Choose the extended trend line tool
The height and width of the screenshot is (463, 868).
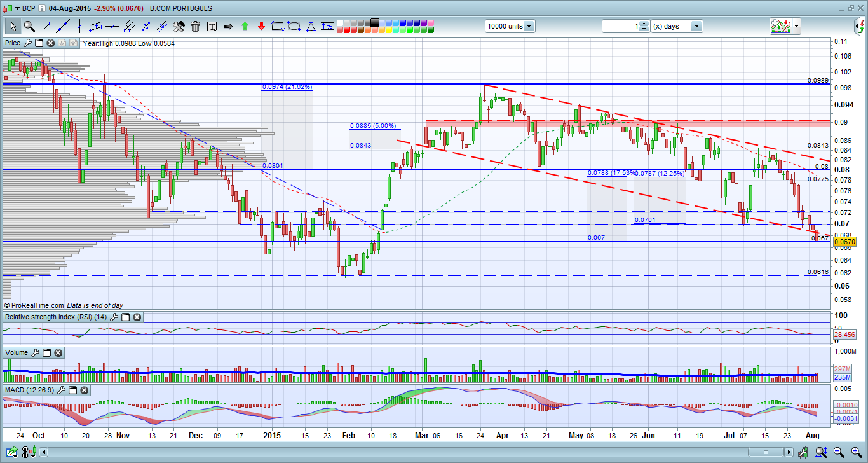[x=62, y=26]
